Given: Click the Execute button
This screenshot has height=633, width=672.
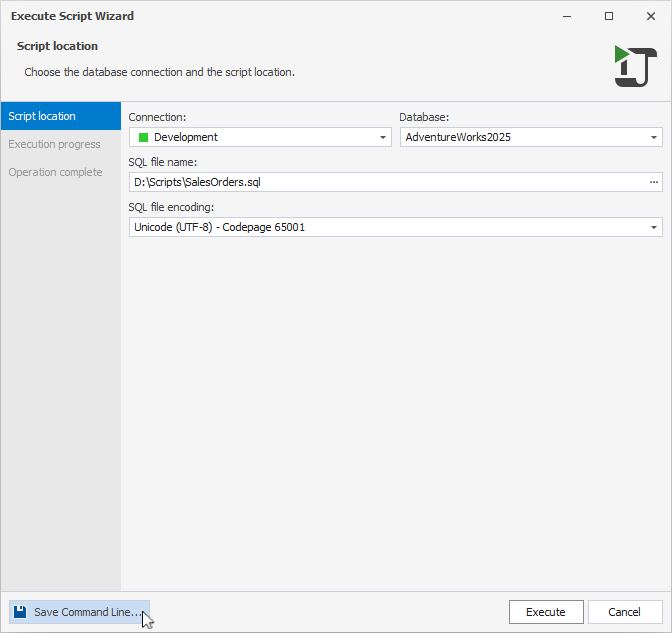Looking at the screenshot, I should [546, 612].
